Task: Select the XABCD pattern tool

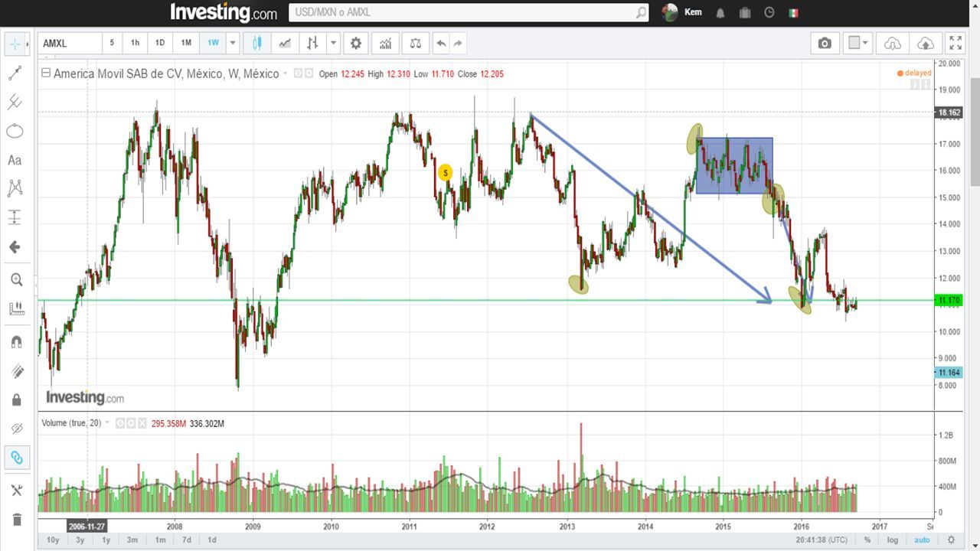Action: click(15, 188)
